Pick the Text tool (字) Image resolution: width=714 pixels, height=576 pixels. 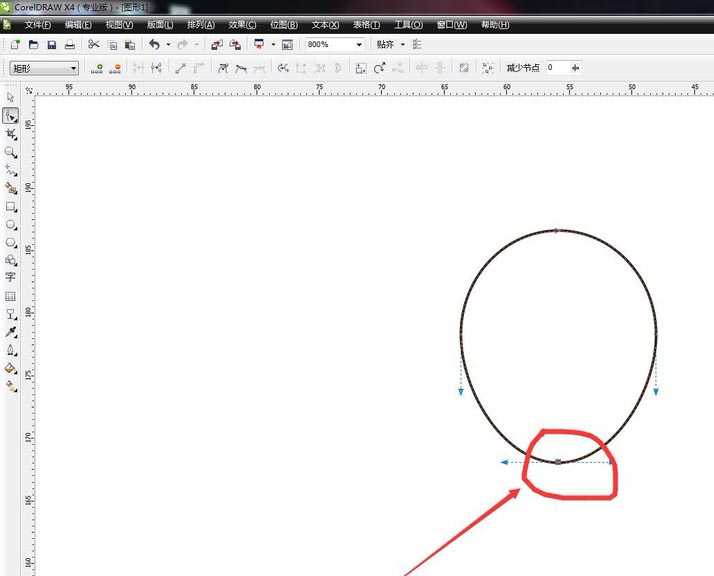[x=10, y=277]
